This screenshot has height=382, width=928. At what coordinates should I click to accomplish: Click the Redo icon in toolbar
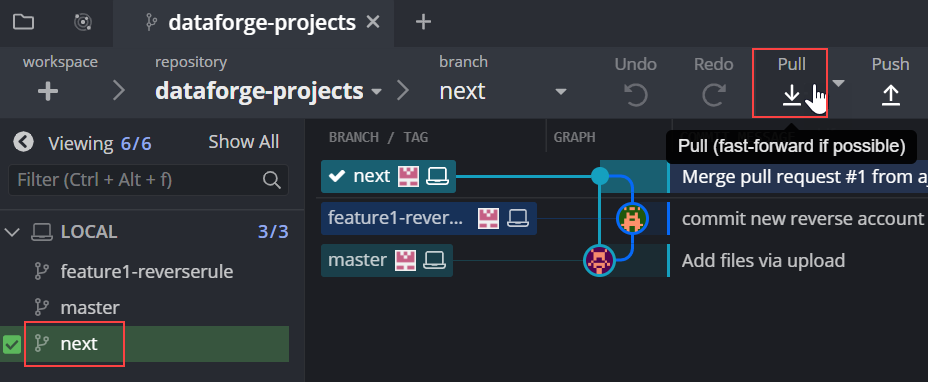714,95
